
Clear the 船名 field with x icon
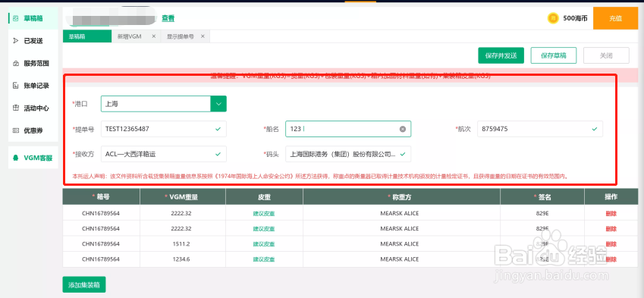point(403,129)
